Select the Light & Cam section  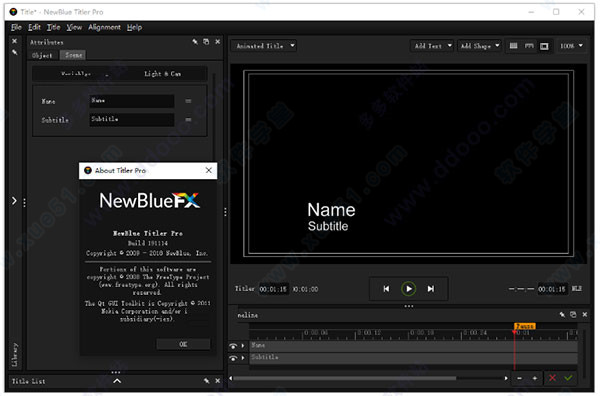(x=163, y=73)
